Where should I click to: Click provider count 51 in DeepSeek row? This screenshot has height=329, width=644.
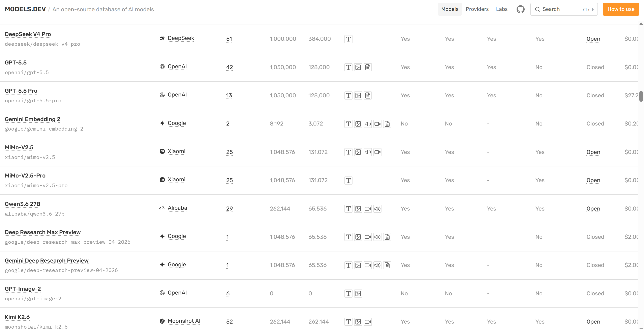[x=229, y=39]
